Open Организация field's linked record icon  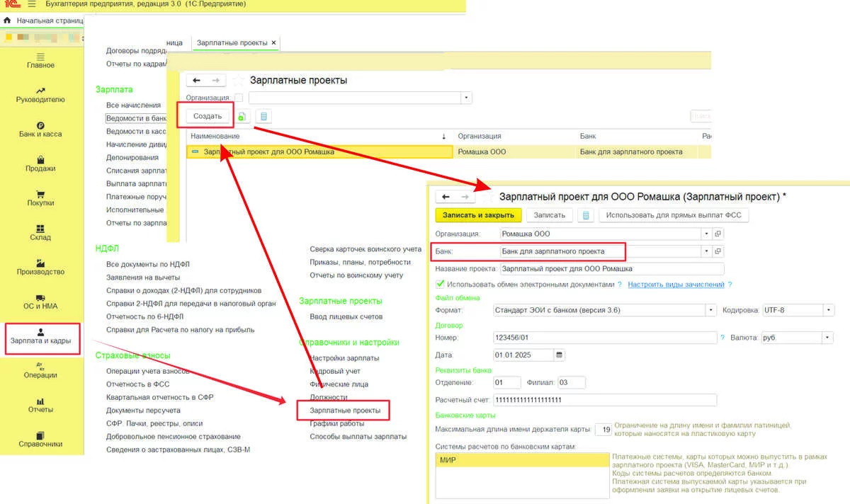pos(718,234)
